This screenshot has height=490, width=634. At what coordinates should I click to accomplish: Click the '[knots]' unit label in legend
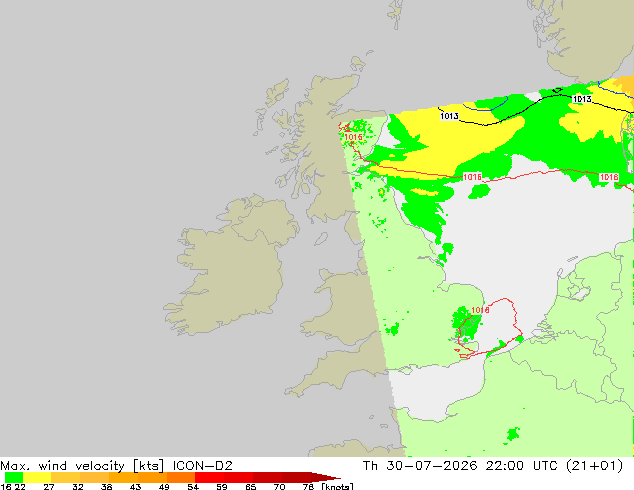(x=337, y=487)
